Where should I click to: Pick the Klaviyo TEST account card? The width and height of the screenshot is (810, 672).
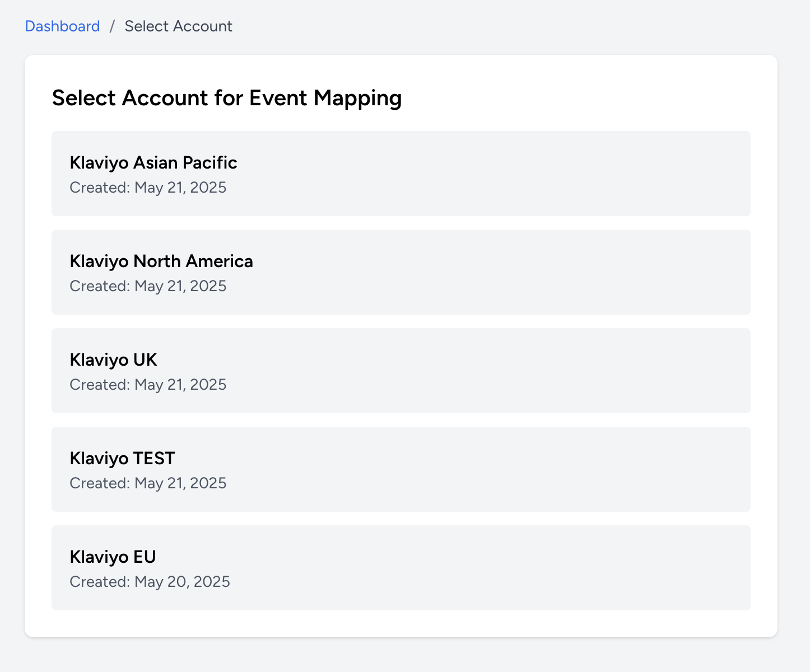pos(401,469)
